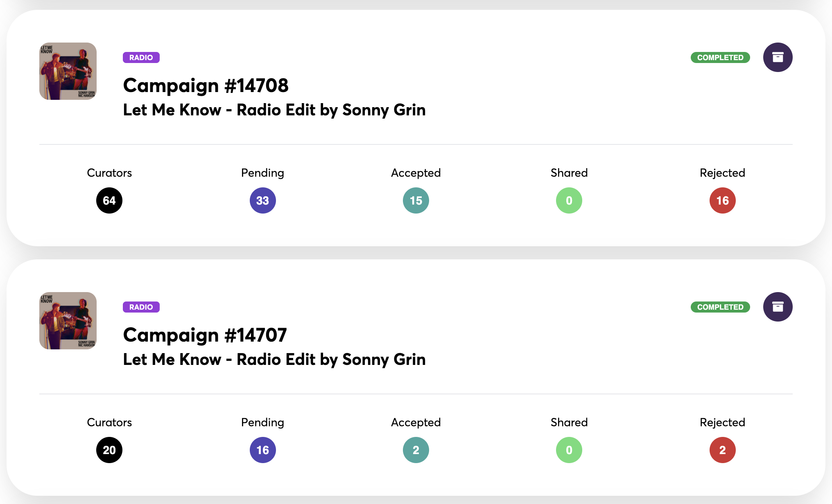Click the Campaign #14708 title
This screenshot has height=504, width=832.
pos(206,85)
